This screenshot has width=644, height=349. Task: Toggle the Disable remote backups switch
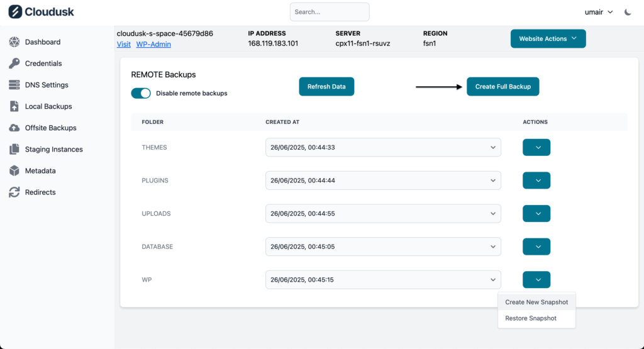[x=141, y=93]
